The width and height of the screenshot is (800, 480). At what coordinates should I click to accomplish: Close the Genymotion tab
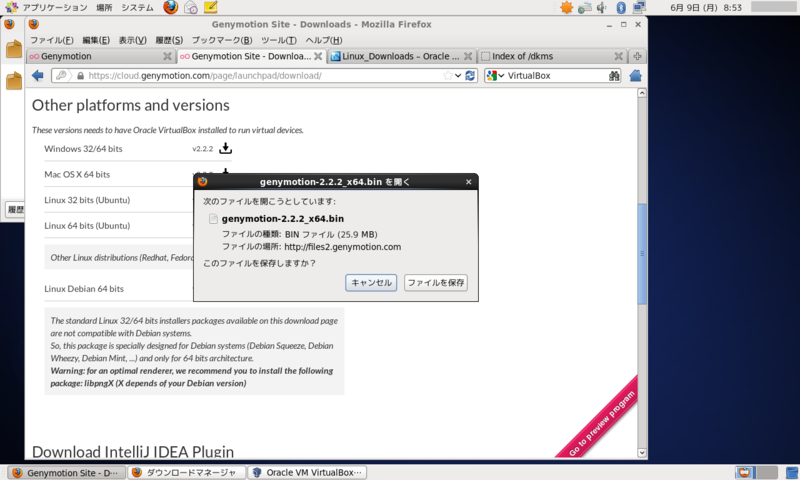(x=167, y=56)
